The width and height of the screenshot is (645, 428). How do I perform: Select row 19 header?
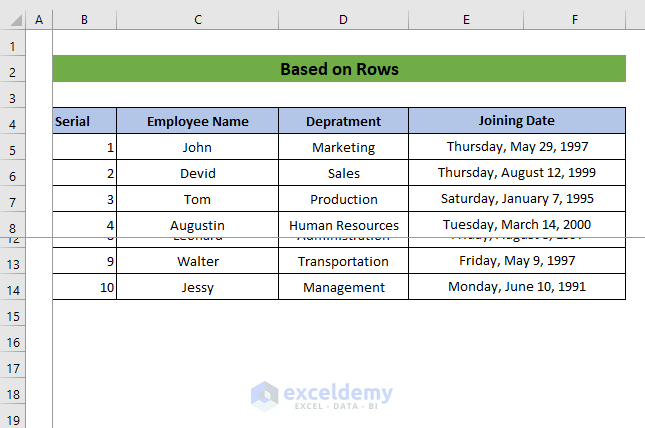point(13,419)
